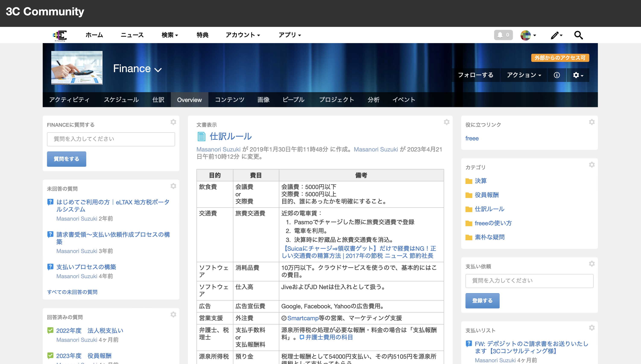The width and height of the screenshot is (641, 364).
Task: Expand the 検索 navigation dropdown
Action: click(x=170, y=35)
